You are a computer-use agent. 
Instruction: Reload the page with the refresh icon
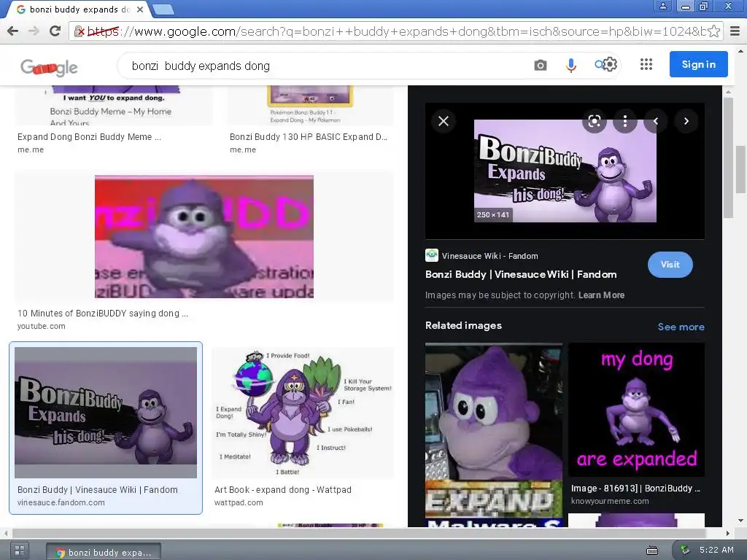[x=55, y=31]
